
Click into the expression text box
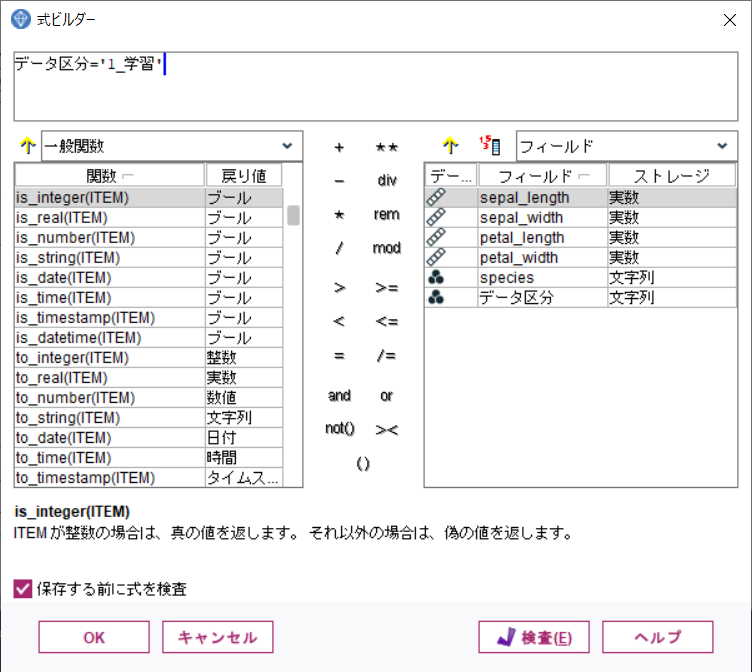point(376,86)
